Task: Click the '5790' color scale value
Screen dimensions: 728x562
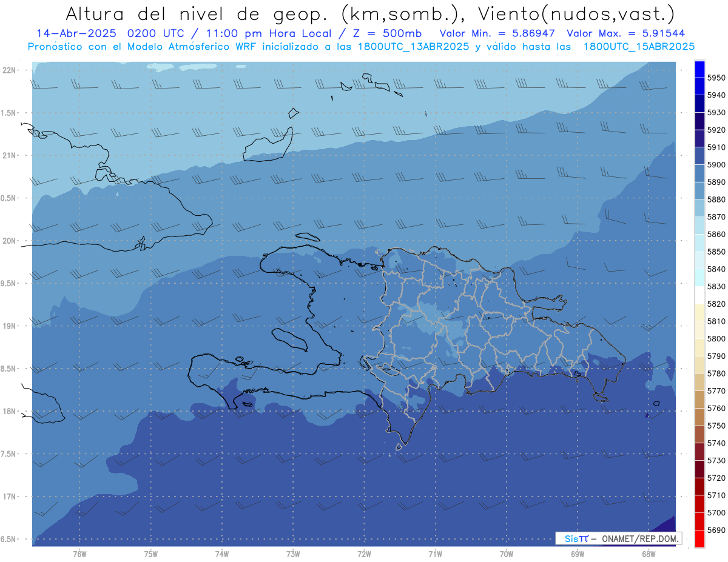Action: (x=716, y=356)
